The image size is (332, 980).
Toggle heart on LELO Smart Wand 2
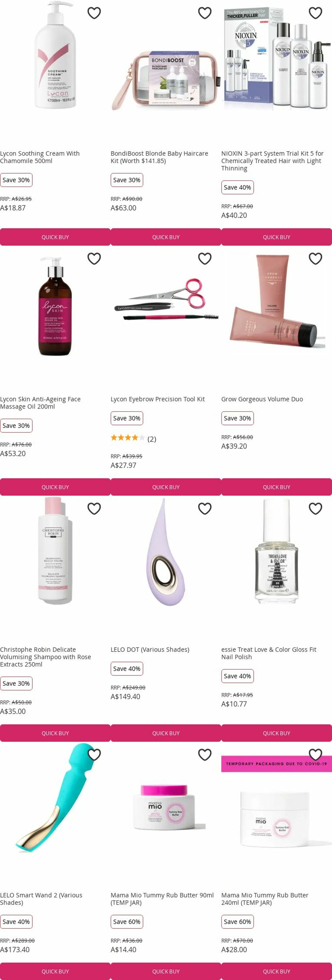click(x=94, y=755)
